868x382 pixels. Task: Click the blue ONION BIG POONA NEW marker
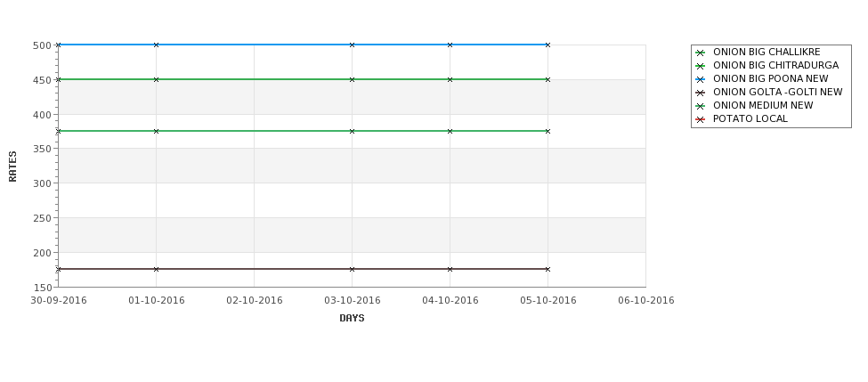701,79
